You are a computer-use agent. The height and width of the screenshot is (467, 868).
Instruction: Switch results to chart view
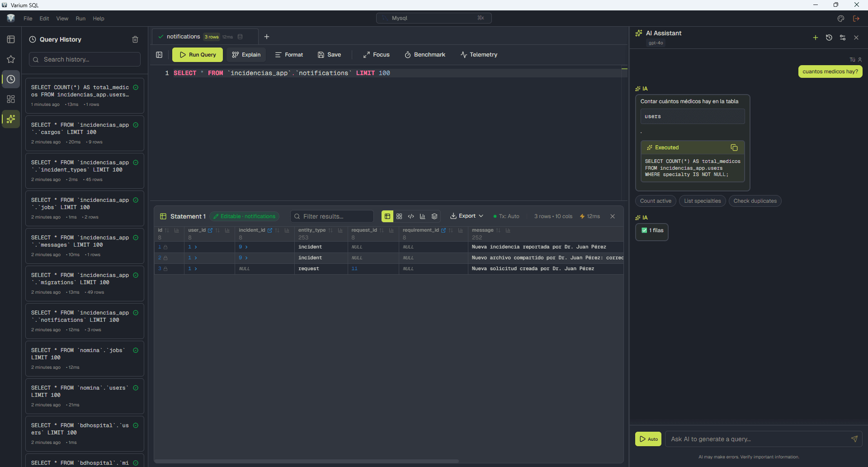coord(422,216)
